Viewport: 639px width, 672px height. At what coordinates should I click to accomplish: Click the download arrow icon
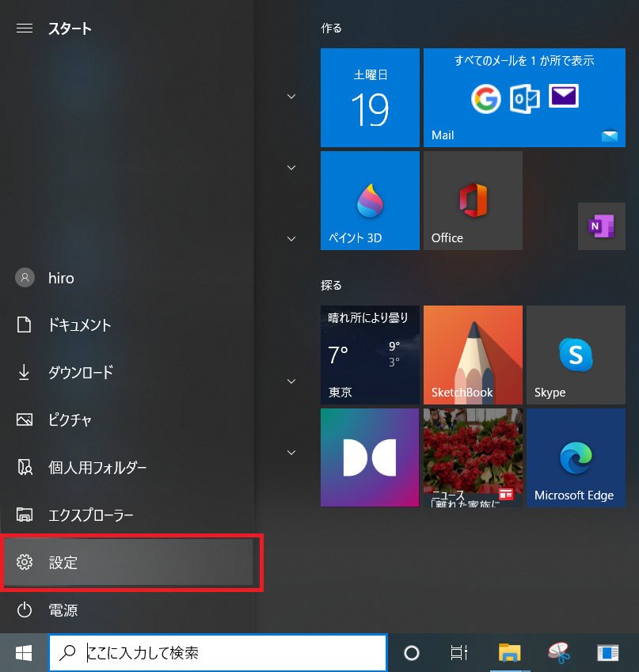point(24,372)
